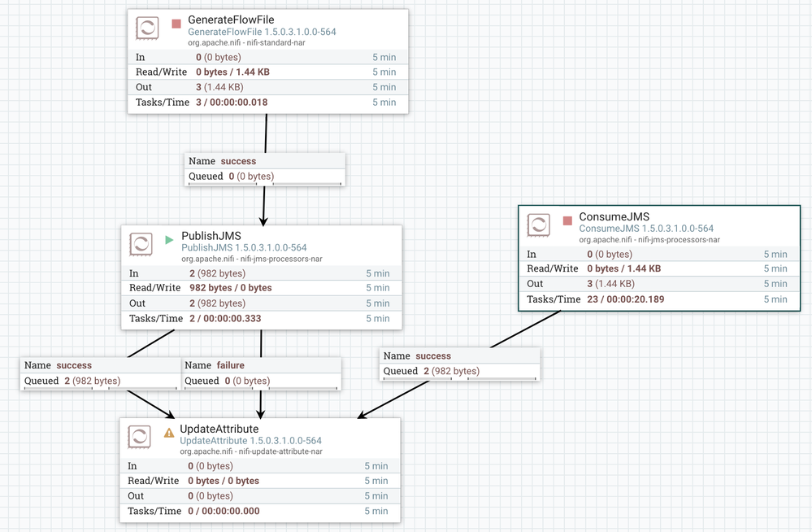
Task: Click the warning icon on UpdateAttribute
Action: click(x=168, y=434)
